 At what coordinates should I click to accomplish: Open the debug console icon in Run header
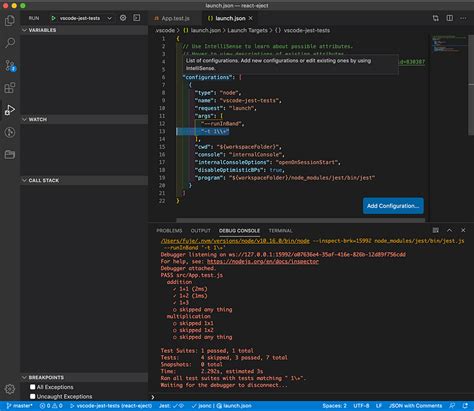point(137,18)
